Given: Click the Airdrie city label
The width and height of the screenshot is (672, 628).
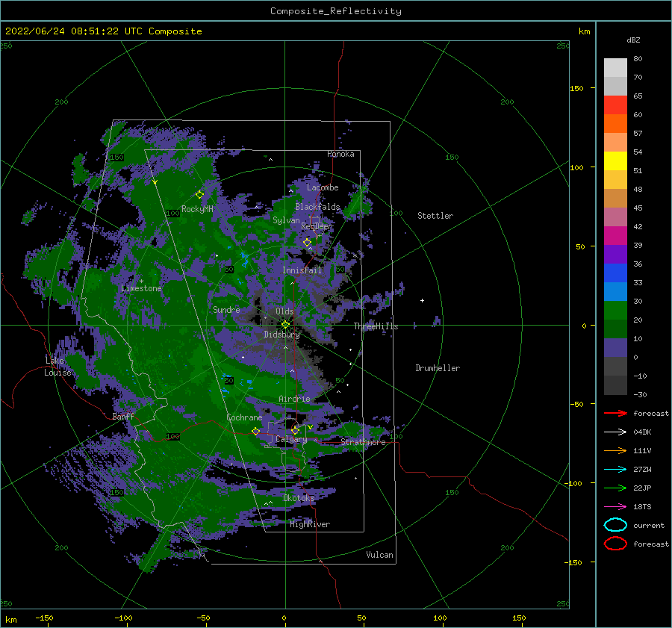Looking at the screenshot, I should coord(294,399).
